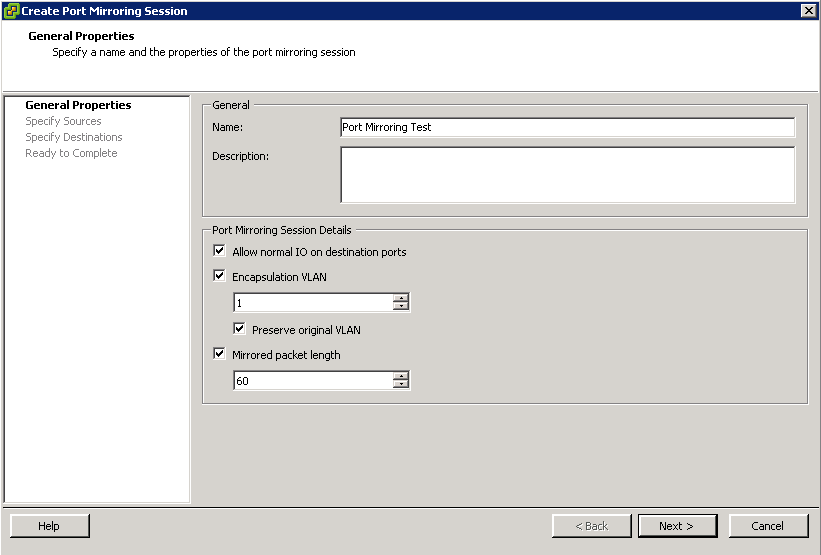This screenshot has height=555, width=821.
Task: Toggle the Encapsulation VLAN checkbox
Action: 219,276
